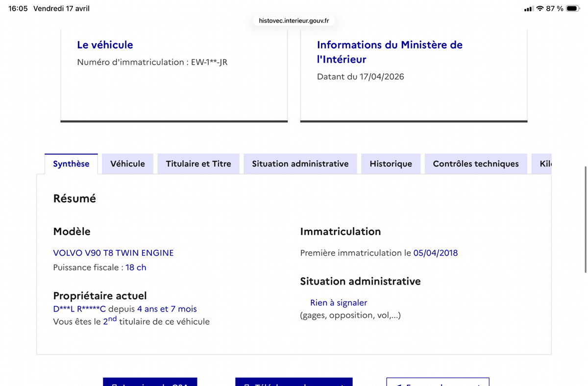Tap the 16:05 clock in status bar
The width and height of the screenshot is (588, 386).
tap(18, 9)
